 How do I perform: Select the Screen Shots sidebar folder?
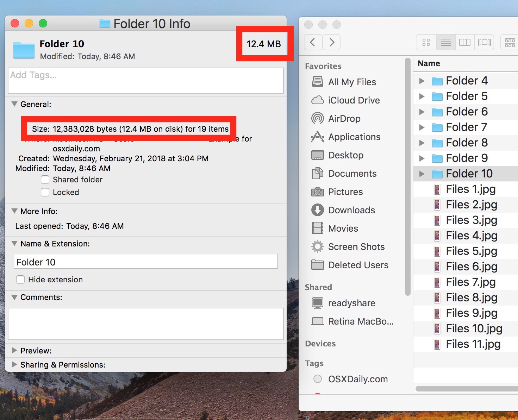click(356, 247)
